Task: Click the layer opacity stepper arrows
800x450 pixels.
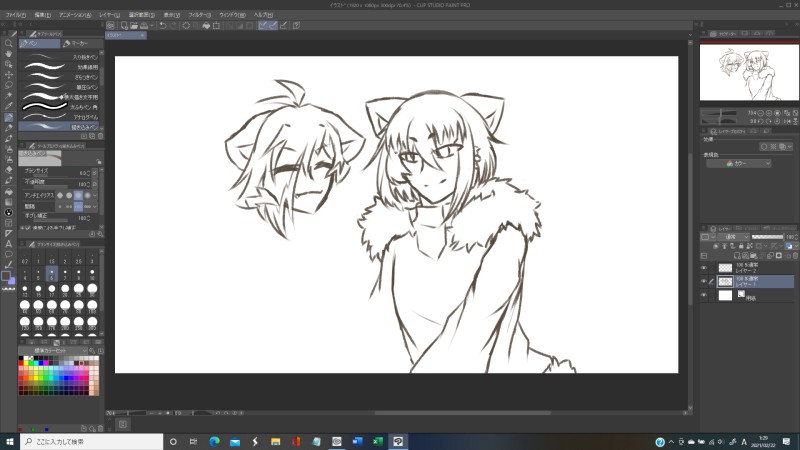Action: (x=796, y=237)
